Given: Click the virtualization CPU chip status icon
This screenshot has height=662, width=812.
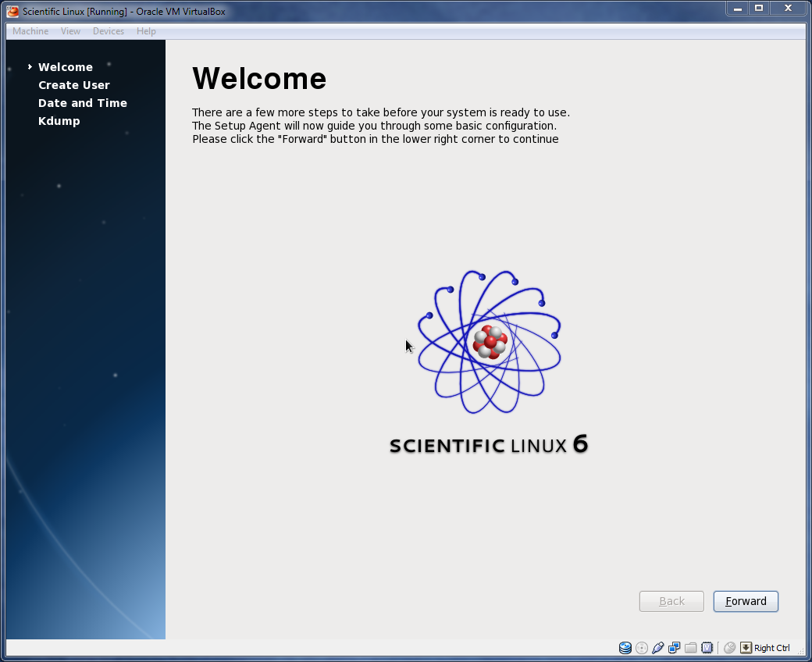Looking at the screenshot, I should pos(707,647).
